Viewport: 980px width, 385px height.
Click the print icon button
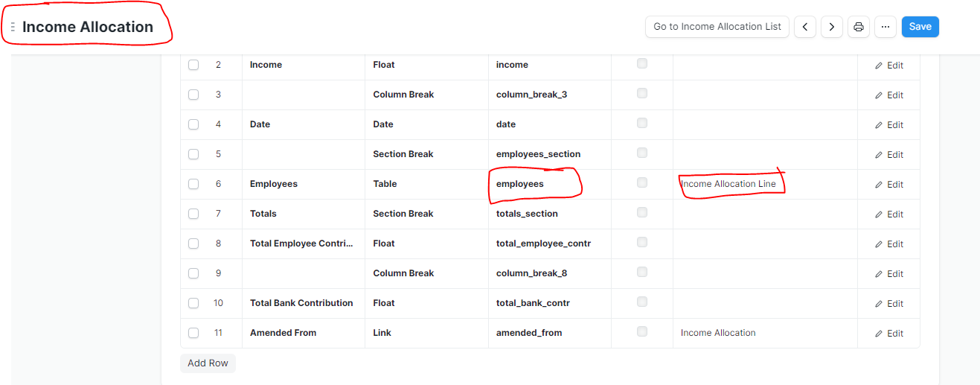(x=859, y=27)
